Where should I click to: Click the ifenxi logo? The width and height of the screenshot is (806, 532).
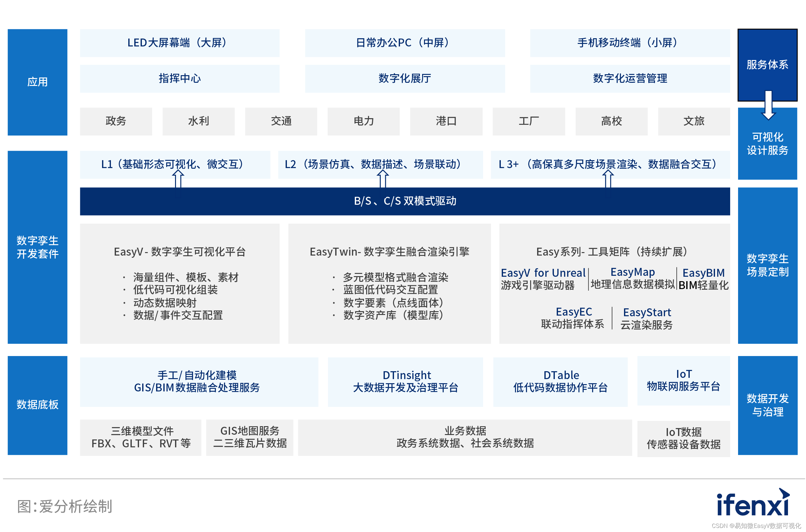753,504
